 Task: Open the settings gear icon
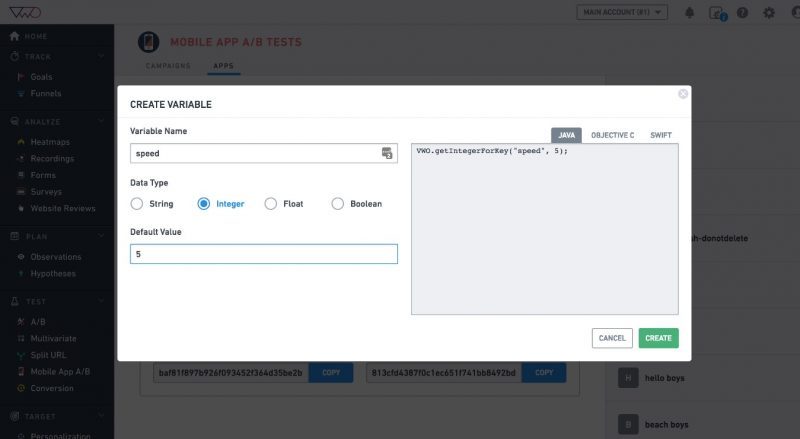click(x=768, y=13)
